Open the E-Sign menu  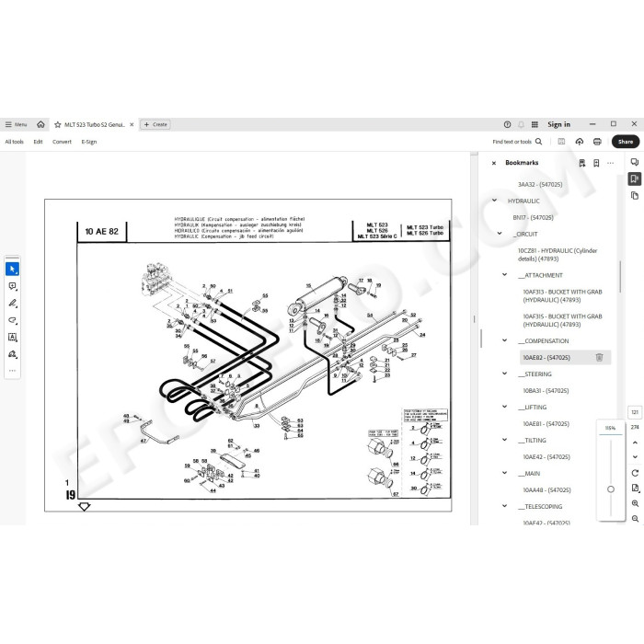89,142
